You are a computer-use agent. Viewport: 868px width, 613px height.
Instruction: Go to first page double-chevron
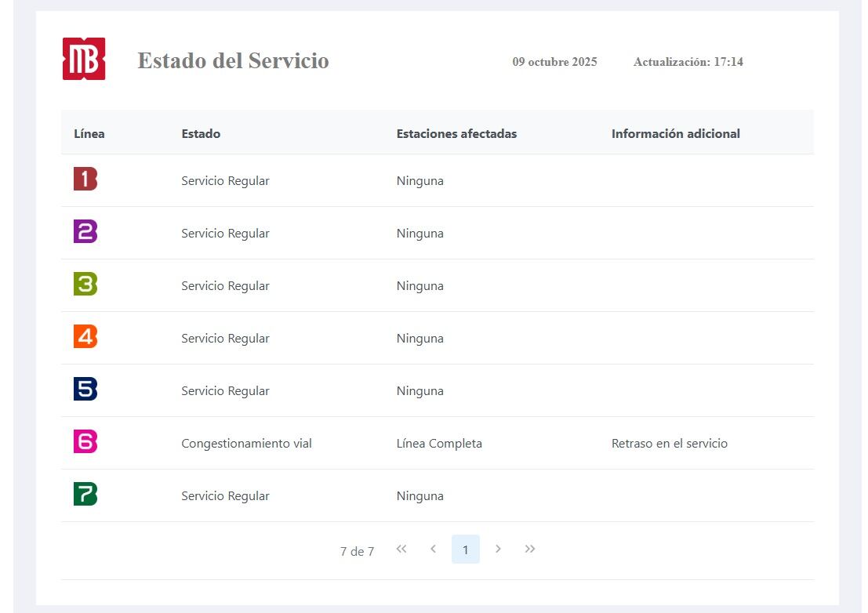[401, 549]
